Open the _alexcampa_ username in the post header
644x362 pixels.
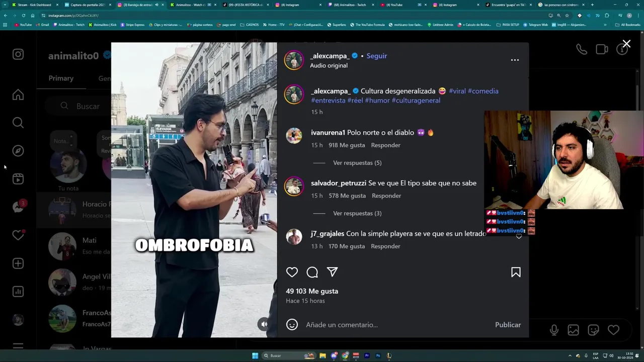(x=330, y=56)
